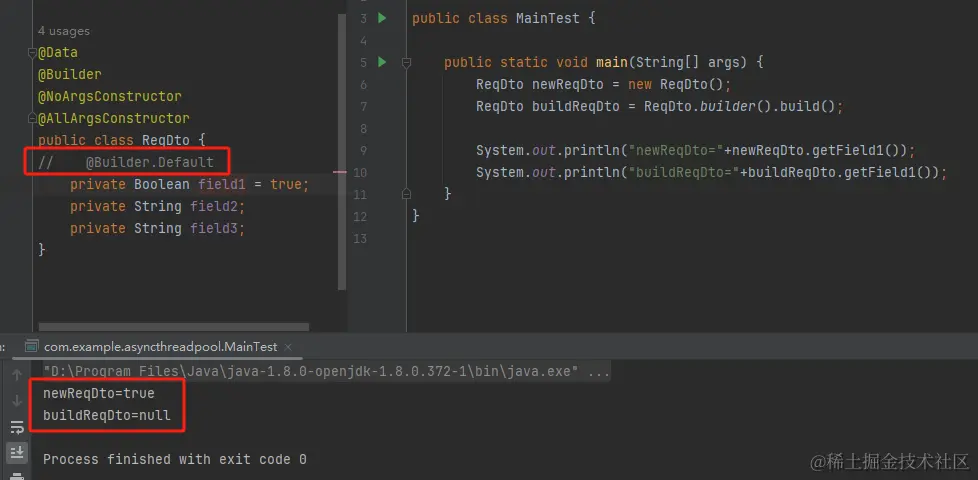The height and width of the screenshot is (480, 978).
Task: Click the "newReqDto=" string literal
Action: (x=675, y=150)
